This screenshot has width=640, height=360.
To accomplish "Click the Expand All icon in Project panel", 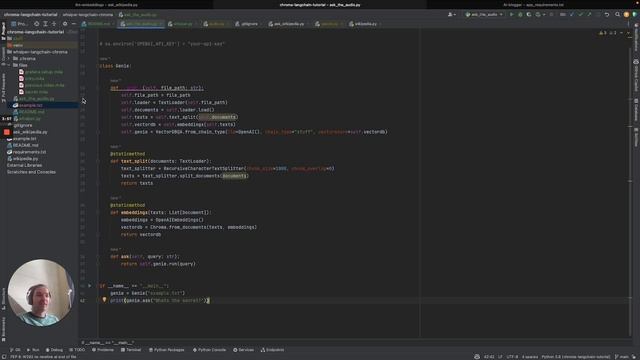I will (x=45, y=24).
